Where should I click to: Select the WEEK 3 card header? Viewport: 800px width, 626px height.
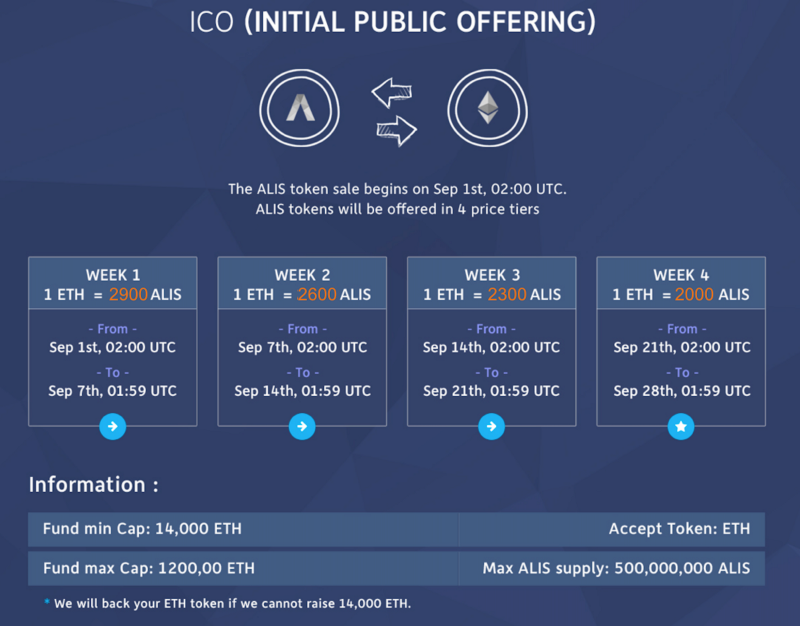click(x=492, y=283)
